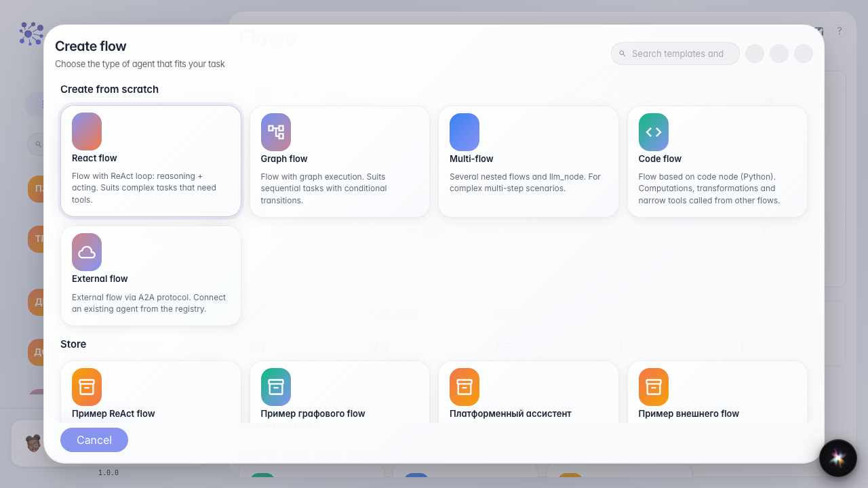This screenshot has width=868, height=488.
Task: Click the blue Multi-flow icon
Action: pyautogui.click(x=465, y=132)
